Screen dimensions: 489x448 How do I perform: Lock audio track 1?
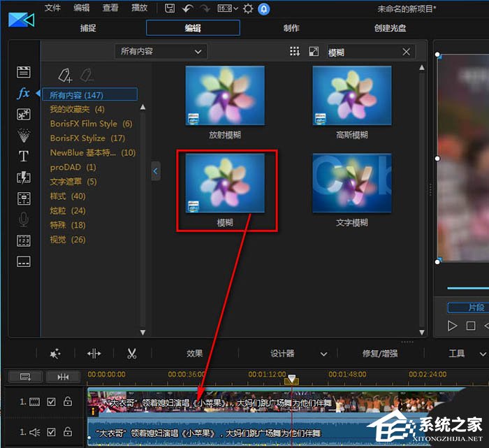click(68, 431)
